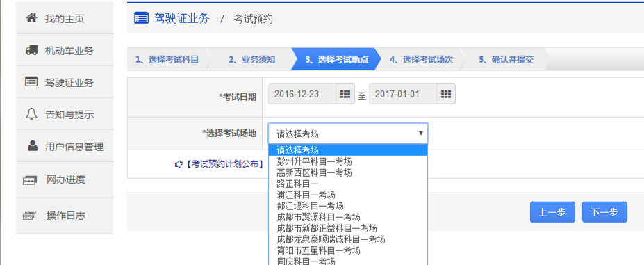The image size is (644, 265).
Task: Click the home icon beside 我的主页
Action: click(31, 18)
